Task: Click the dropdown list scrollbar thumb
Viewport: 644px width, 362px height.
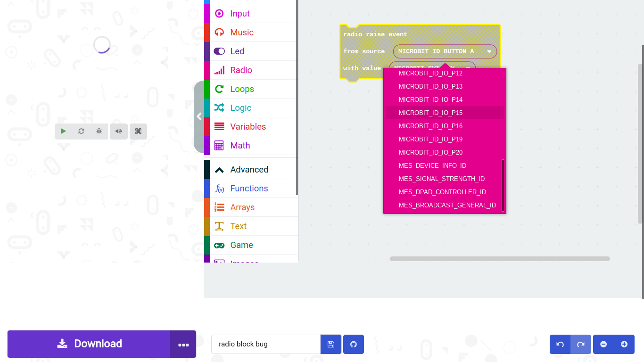Action: [503, 185]
